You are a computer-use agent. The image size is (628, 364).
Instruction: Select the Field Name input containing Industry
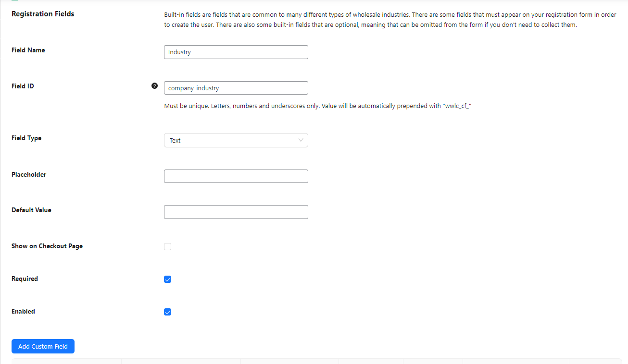[236, 52]
